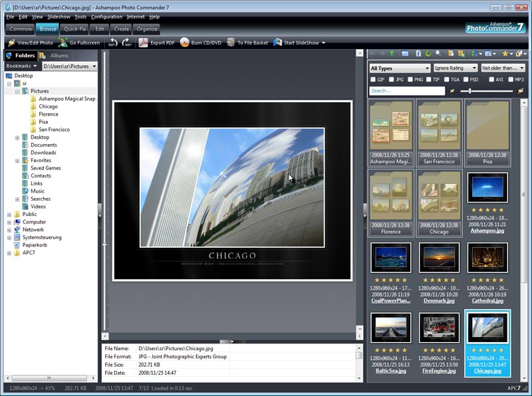Enable the MP3 file type filter
532x396 pixels.
coord(509,78)
